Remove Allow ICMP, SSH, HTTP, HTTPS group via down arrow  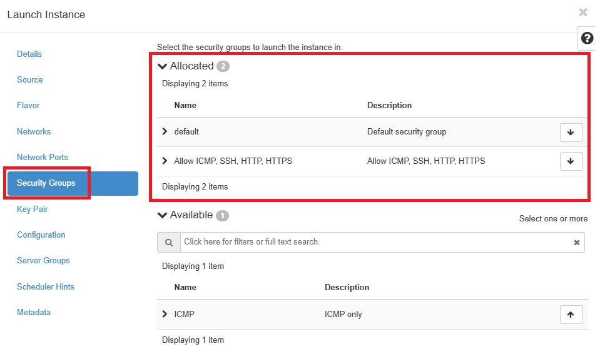pos(571,161)
